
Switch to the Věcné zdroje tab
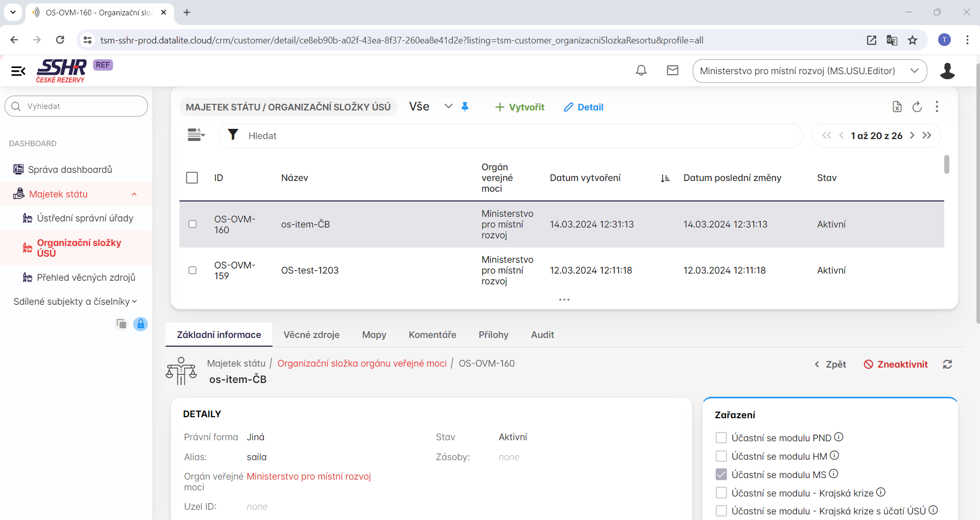(x=311, y=335)
